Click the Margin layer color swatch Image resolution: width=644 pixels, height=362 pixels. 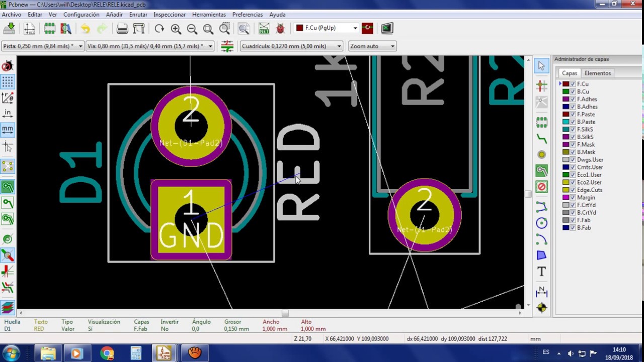(x=566, y=198)
